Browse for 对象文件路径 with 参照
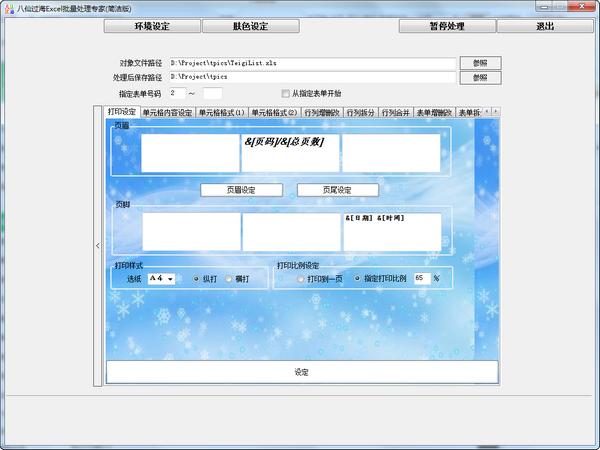This screenshot has height=450, width=600. click(x=480, y=63)
